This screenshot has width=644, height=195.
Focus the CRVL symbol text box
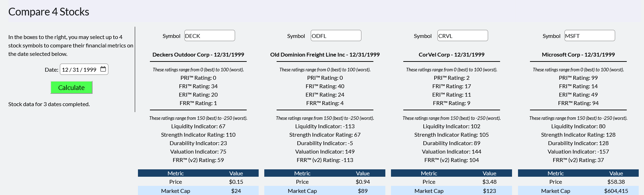click(462, 36)
